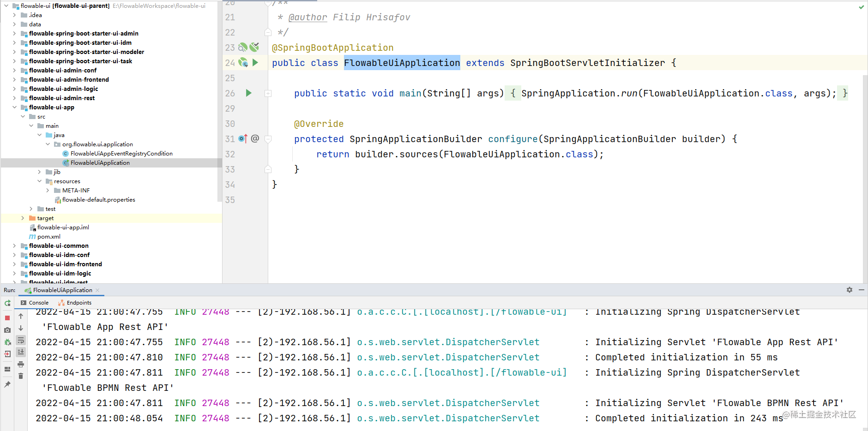
Task: Click the @ annotation gutter icon on line 31
Action: [x=255, y=138]
